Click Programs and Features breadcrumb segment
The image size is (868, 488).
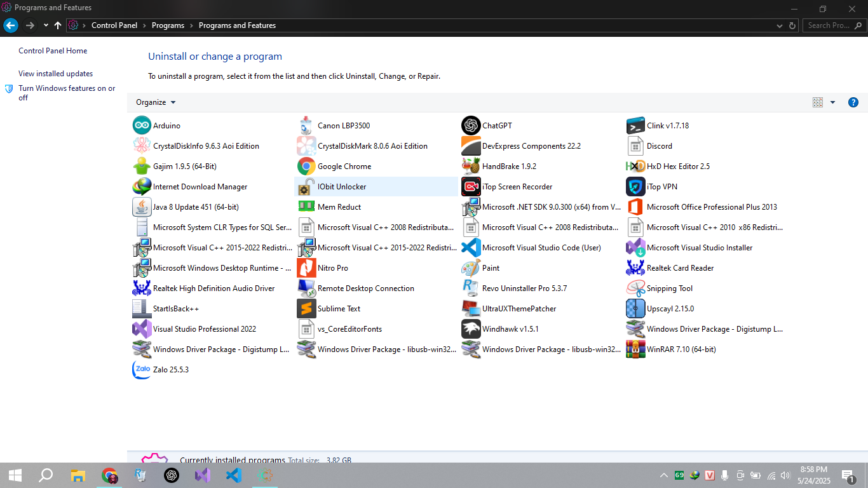(237, 25)
